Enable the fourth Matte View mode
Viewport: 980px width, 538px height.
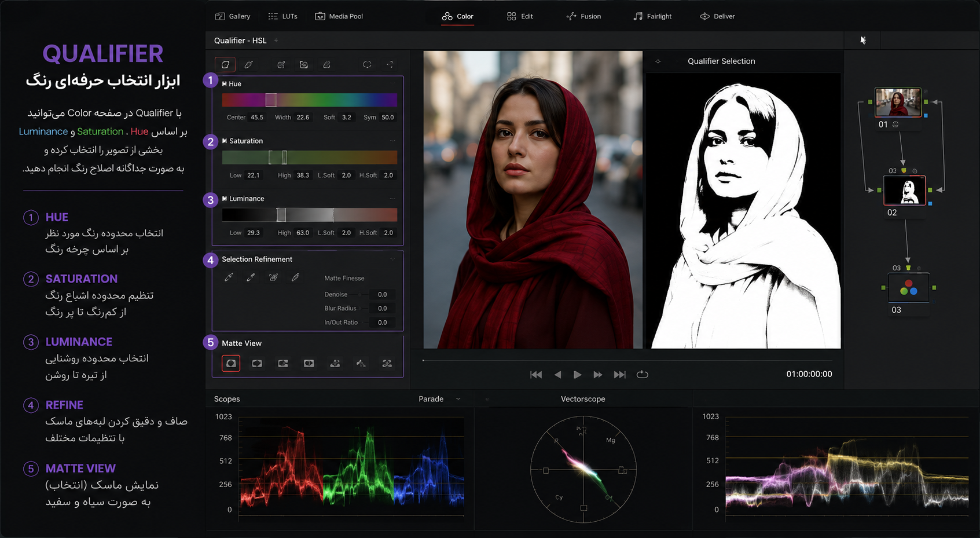309,363
